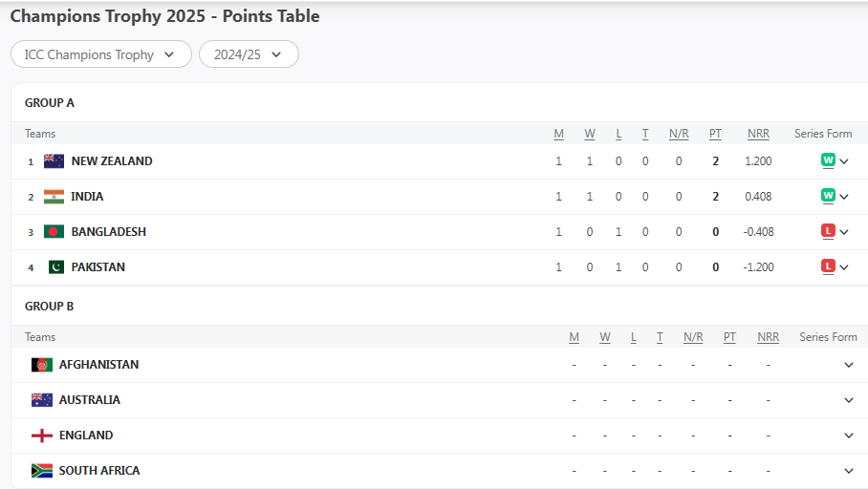
Task: Click the NRR column header in Group A
Action: [758, 134]
